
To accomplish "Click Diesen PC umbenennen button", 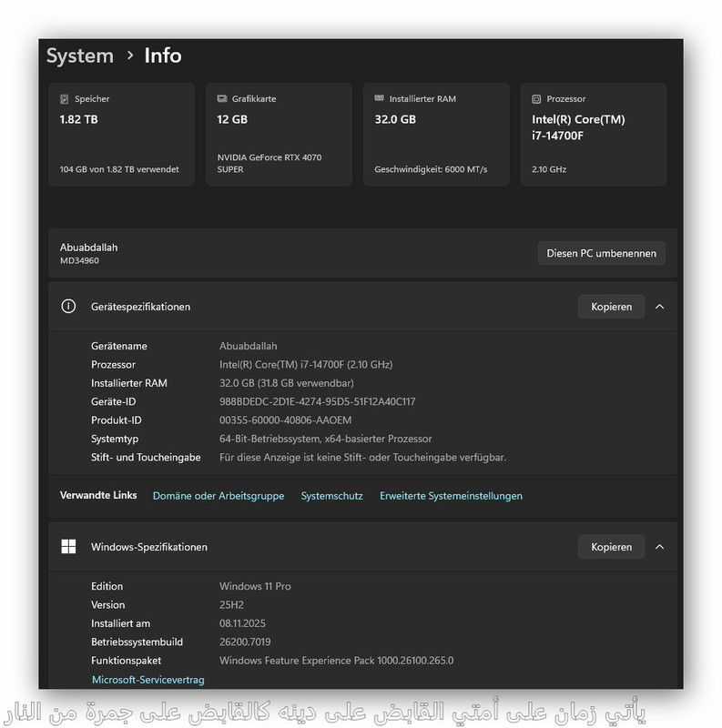I will 601,253.
